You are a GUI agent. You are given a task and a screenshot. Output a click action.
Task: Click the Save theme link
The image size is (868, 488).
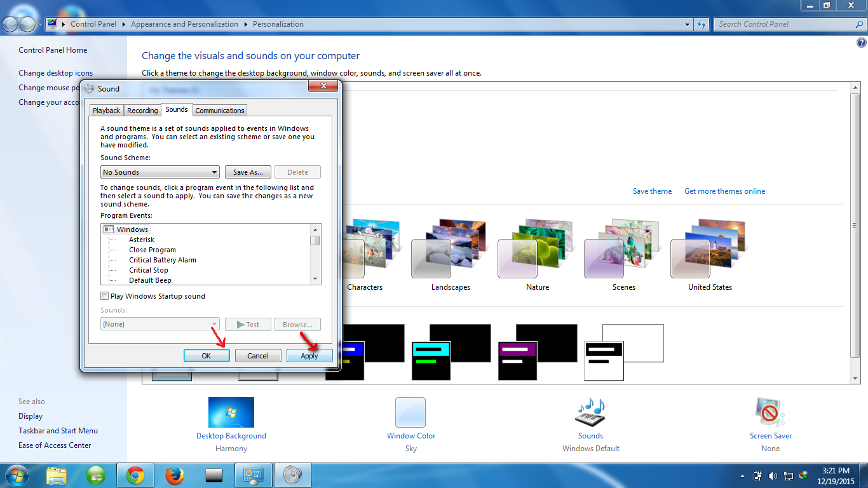(652, 191)
